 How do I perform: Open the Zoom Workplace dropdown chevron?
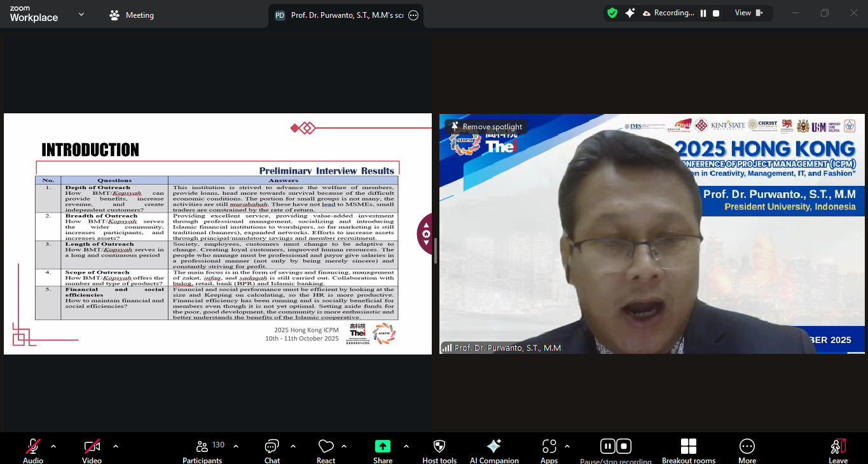point(81,14)
